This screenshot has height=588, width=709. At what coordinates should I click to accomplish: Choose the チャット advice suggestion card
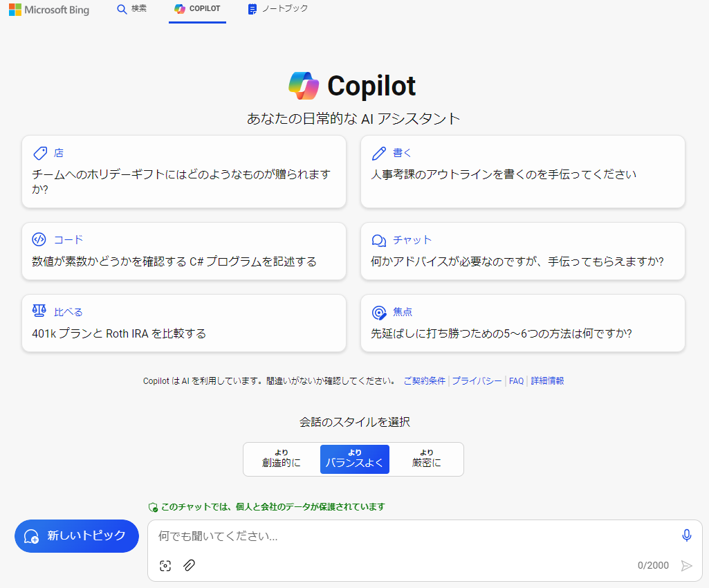click(522, 251)
